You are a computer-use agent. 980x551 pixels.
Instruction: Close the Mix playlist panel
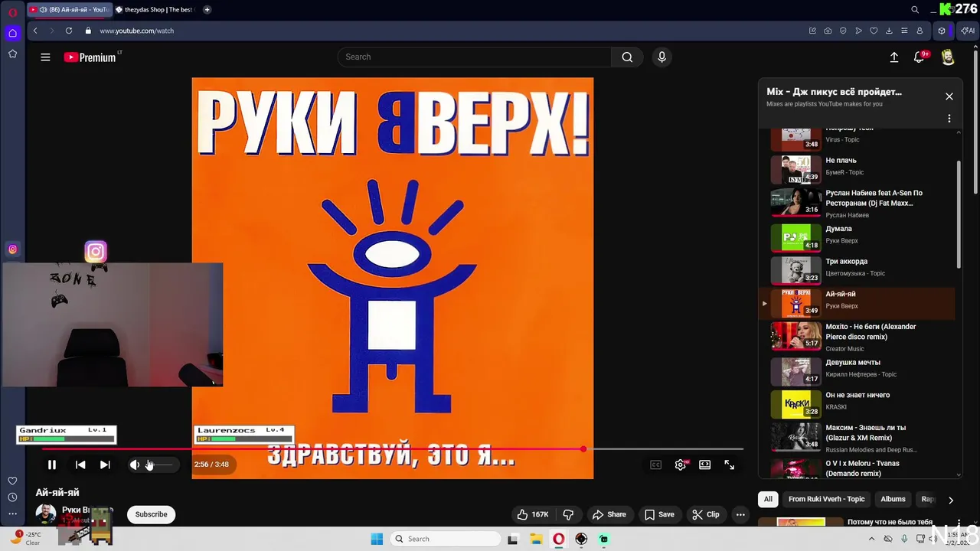pos(949,96)
